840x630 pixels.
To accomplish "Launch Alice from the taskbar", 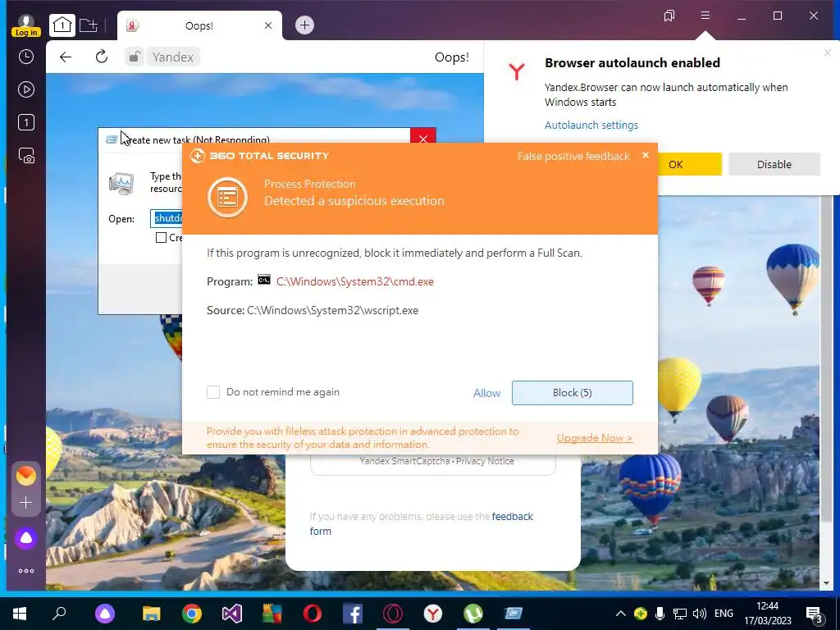I will (105, 614).
